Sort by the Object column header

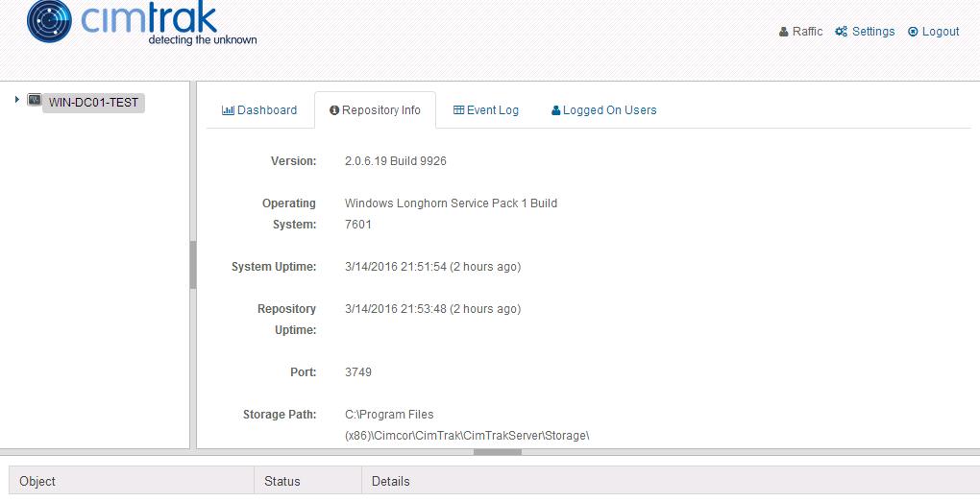(x=37, y=481)
